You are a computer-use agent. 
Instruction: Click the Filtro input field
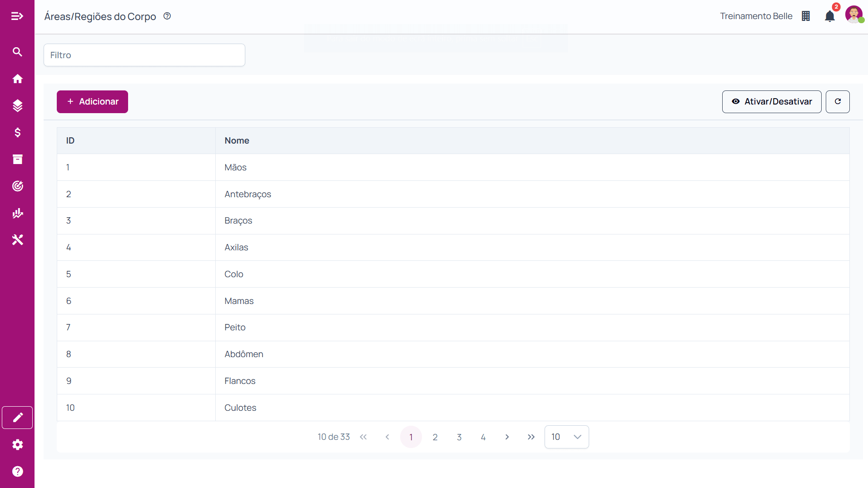(x=144, y=55)
